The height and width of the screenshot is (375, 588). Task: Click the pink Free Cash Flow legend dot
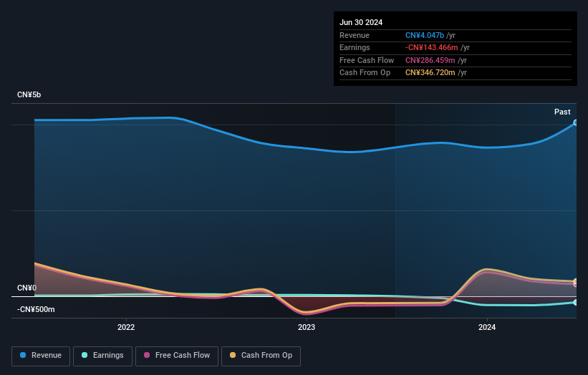point(147,355)
